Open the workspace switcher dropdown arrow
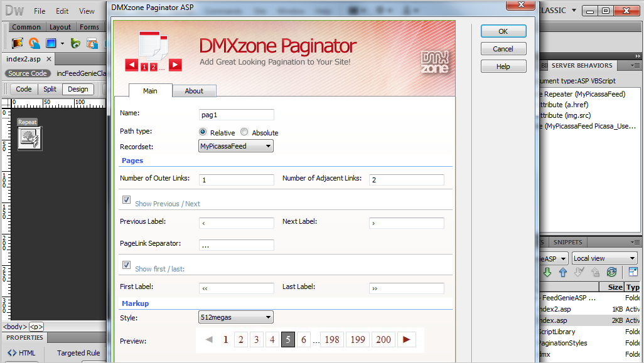This screenshot has width=644, height=363. (x=574, y=10)
